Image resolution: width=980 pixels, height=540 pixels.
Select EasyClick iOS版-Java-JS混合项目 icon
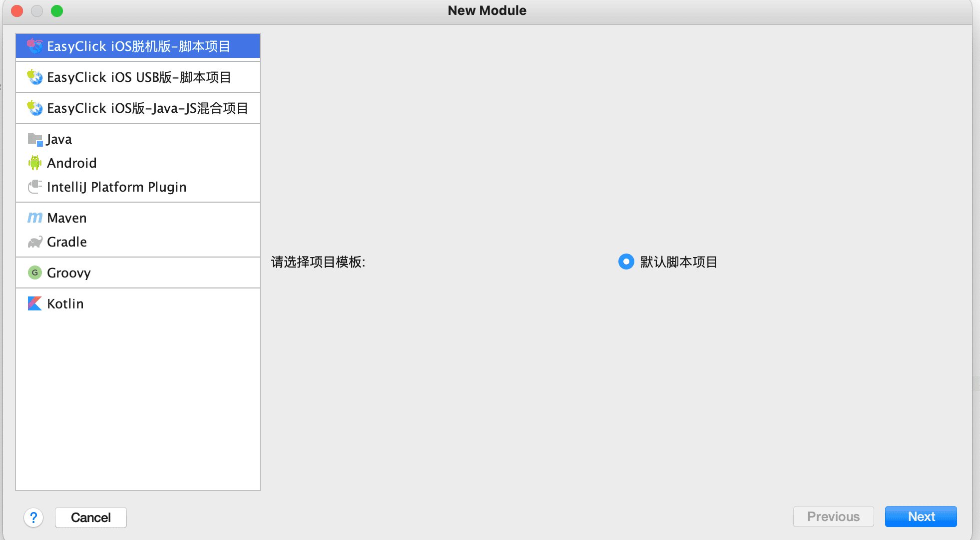(x=33, y=108)
